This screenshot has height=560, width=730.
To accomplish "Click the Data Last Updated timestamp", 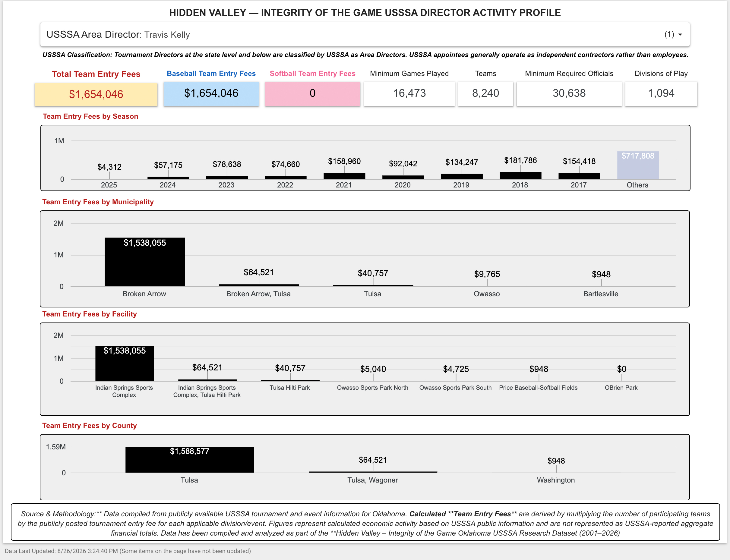I will [x=128, y=551].
